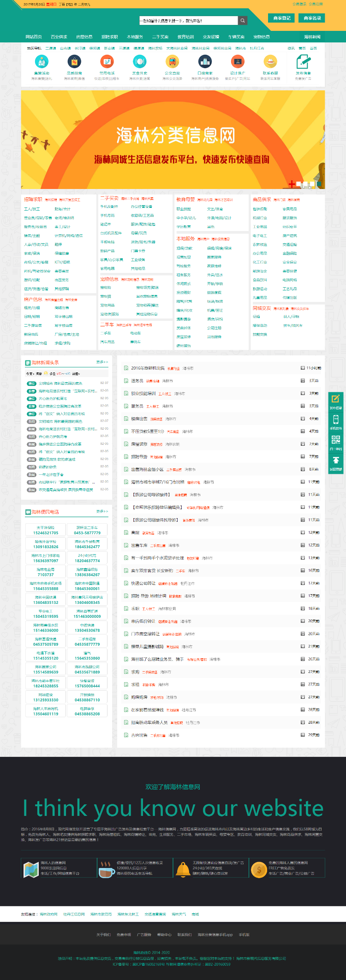Viewport: 346px width, 980px height.
Task: Click the gold coin icon in footer
Action: pos(259,869)
